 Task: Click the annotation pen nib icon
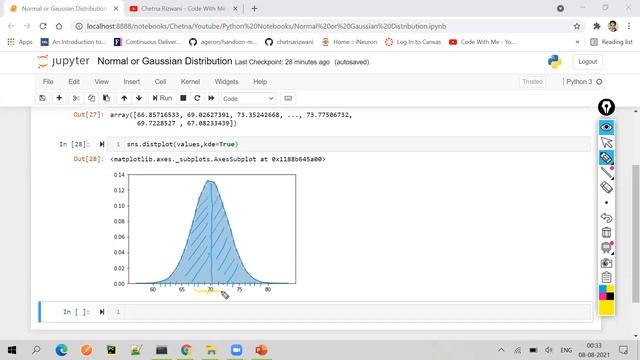(606, 107)
